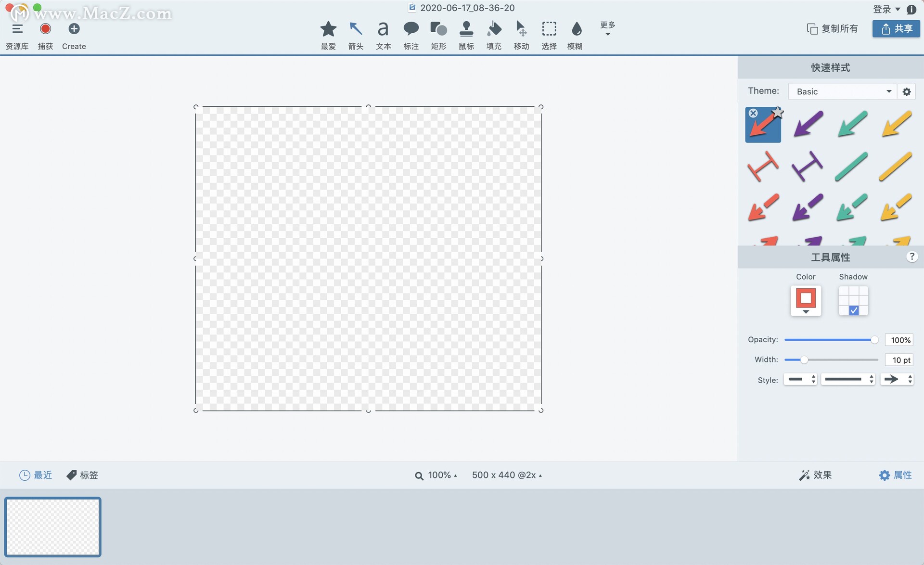Open the Theme dropdown showing Basic
924x565 pixels.
click(841, 91)
